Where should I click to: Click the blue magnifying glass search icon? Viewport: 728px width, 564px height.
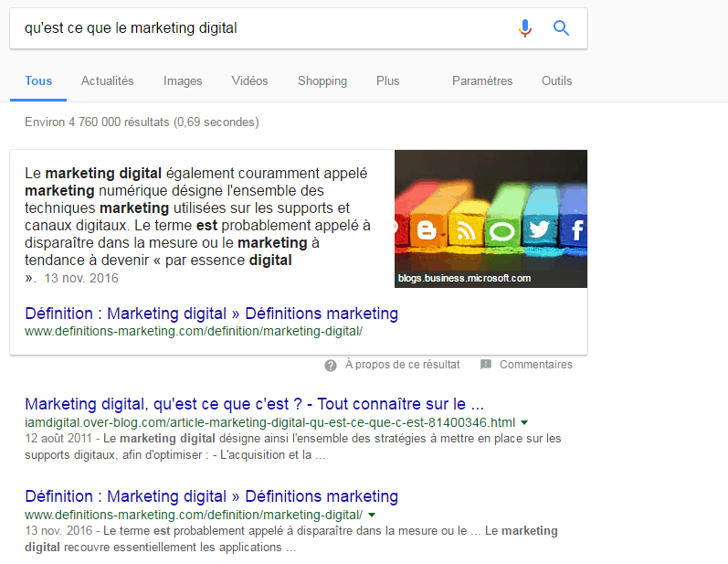[x=561, y=28]
